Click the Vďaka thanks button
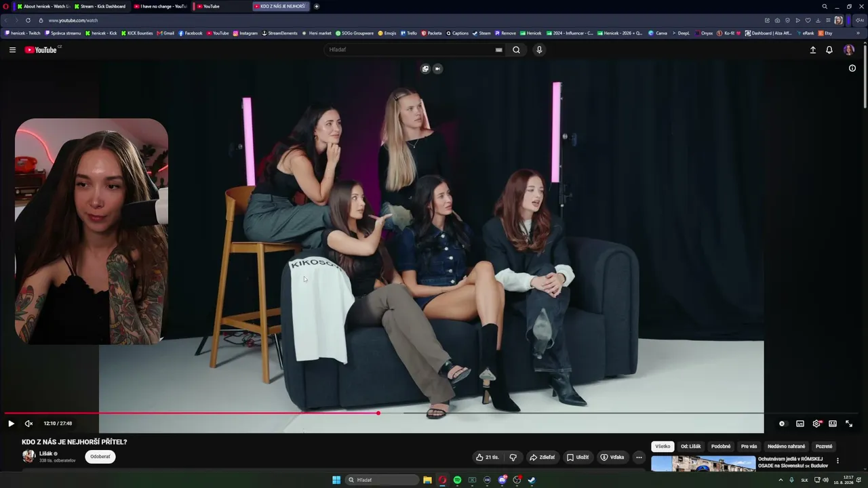The image size is (868, 488). coord(612,457)
